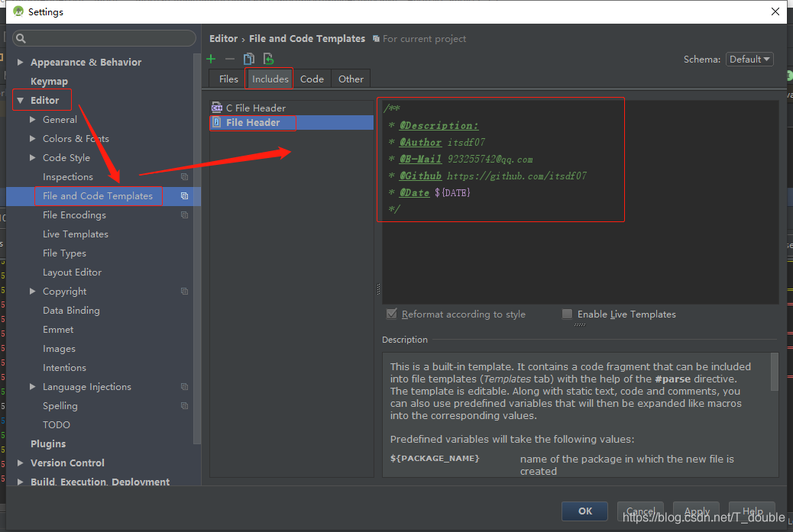Click project-level icon beside Inspections
This screenshot has height=532, width=793.
tap(185, 177)
